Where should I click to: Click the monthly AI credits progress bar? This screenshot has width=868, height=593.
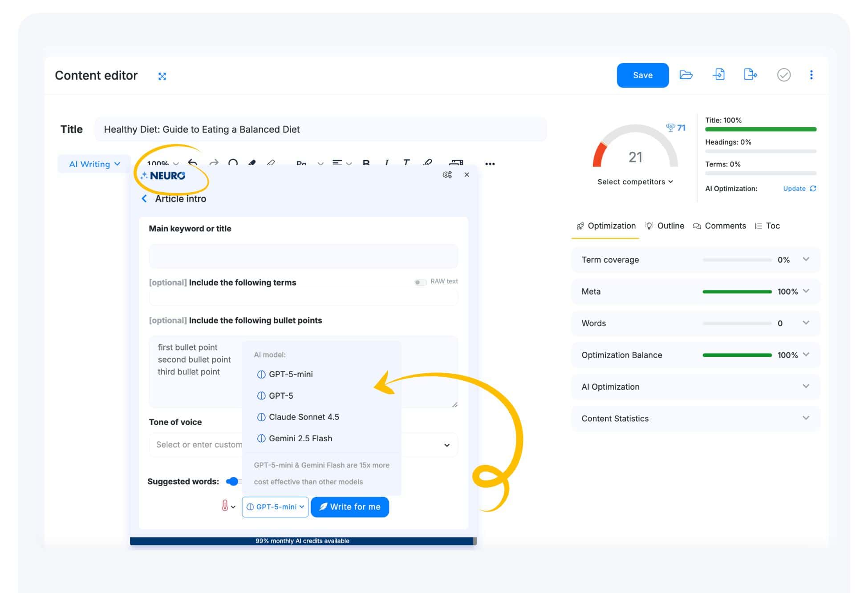point(303,541)
